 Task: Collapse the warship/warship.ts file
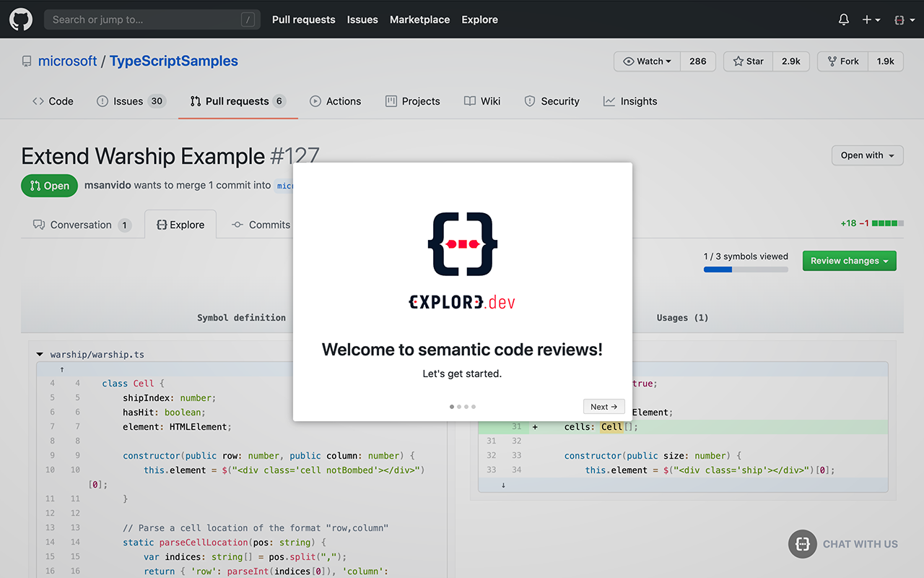point(40,355)
